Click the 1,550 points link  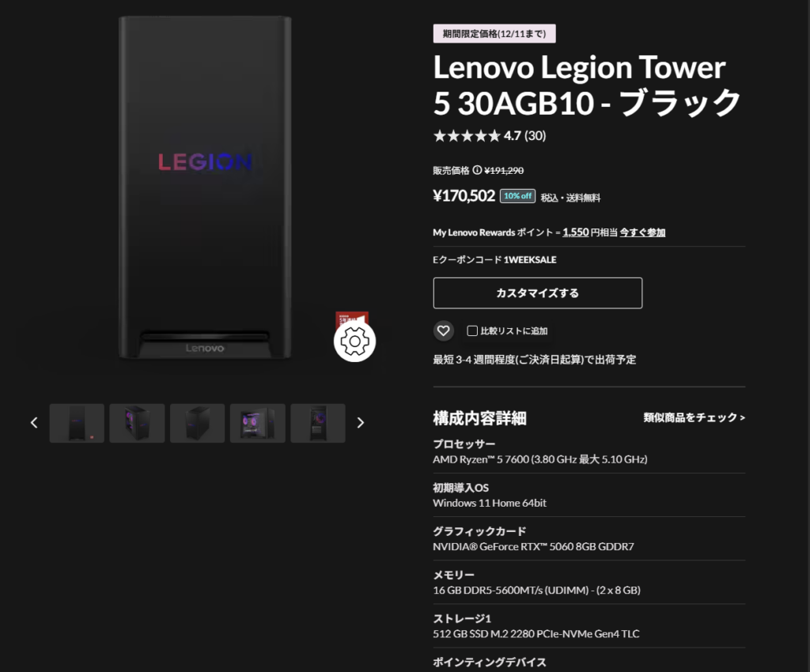(x=576, y=232)
